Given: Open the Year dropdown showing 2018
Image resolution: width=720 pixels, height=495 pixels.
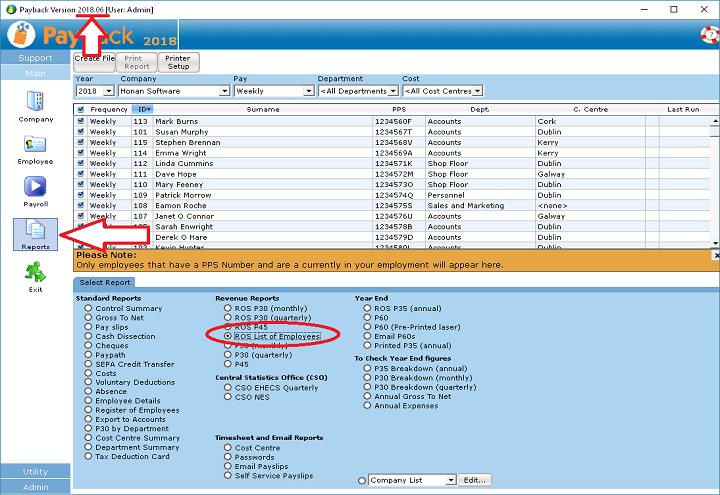Looking at the screenshot, I should click(108, 91).
